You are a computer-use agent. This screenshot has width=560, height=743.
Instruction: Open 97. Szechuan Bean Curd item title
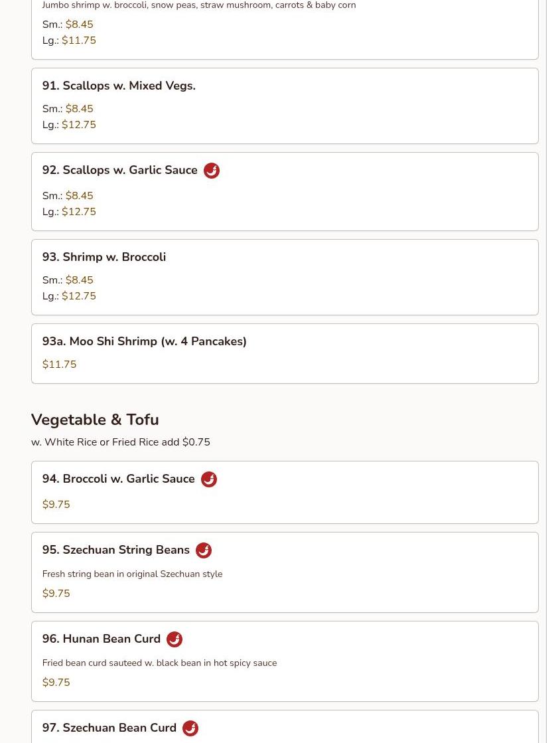tap(109, 727)
